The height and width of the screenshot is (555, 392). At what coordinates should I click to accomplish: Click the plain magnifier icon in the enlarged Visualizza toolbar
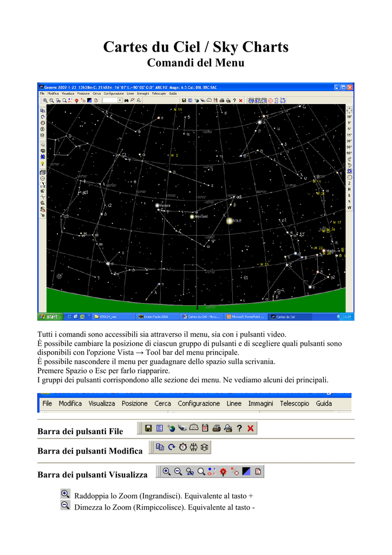(x=201, y=471)
